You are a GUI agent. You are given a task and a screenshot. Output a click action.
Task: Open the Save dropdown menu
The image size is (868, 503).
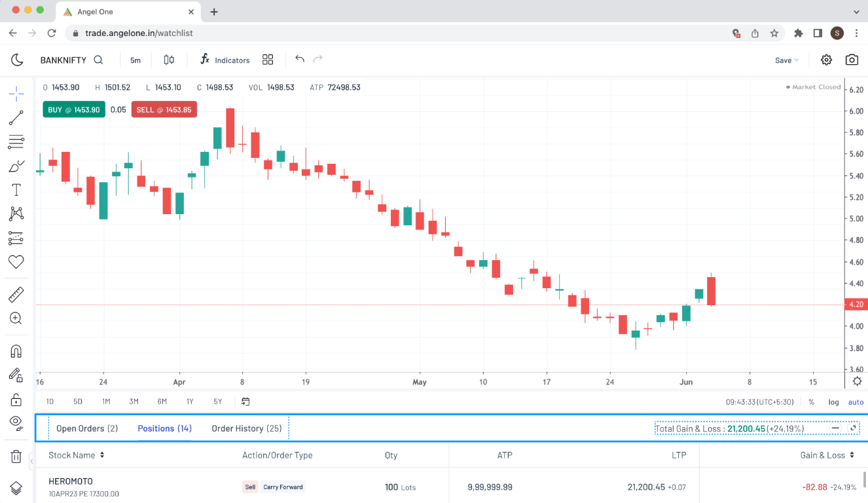coord(787,60)
